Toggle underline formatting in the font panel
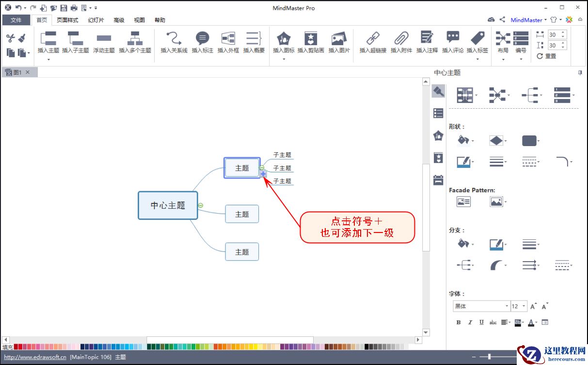 point(481,322)
